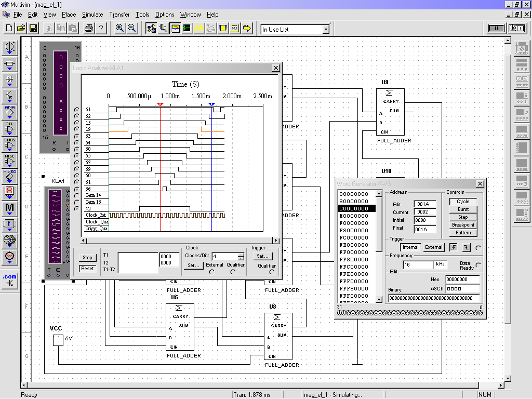Open the Tools menu

[x=142, y=15]
